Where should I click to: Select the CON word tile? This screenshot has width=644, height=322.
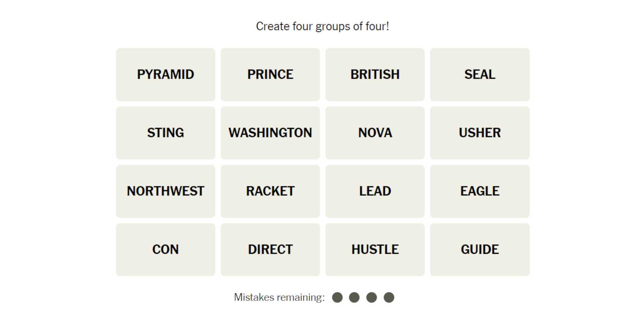[165, 249]
